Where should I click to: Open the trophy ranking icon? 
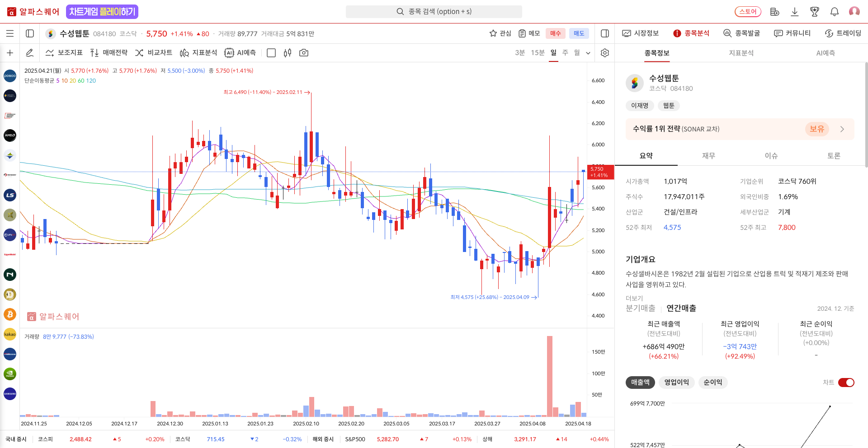(x=815, y=12)
